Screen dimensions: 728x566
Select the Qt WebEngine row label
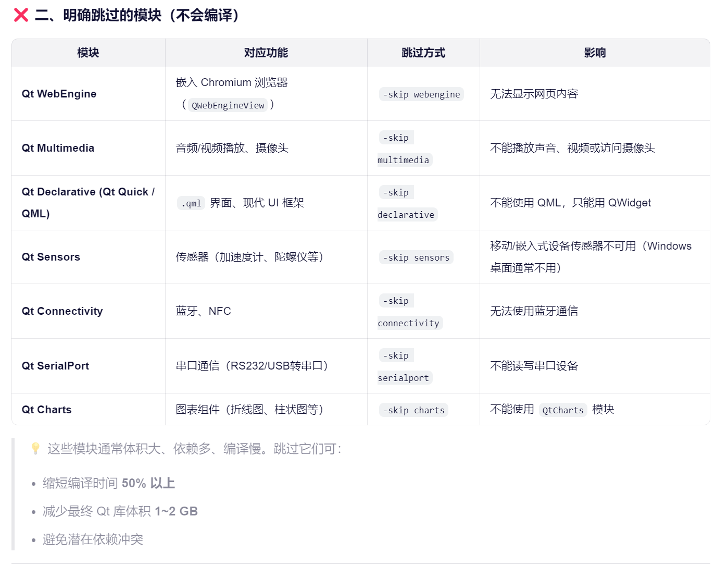[x=58, y=94]
